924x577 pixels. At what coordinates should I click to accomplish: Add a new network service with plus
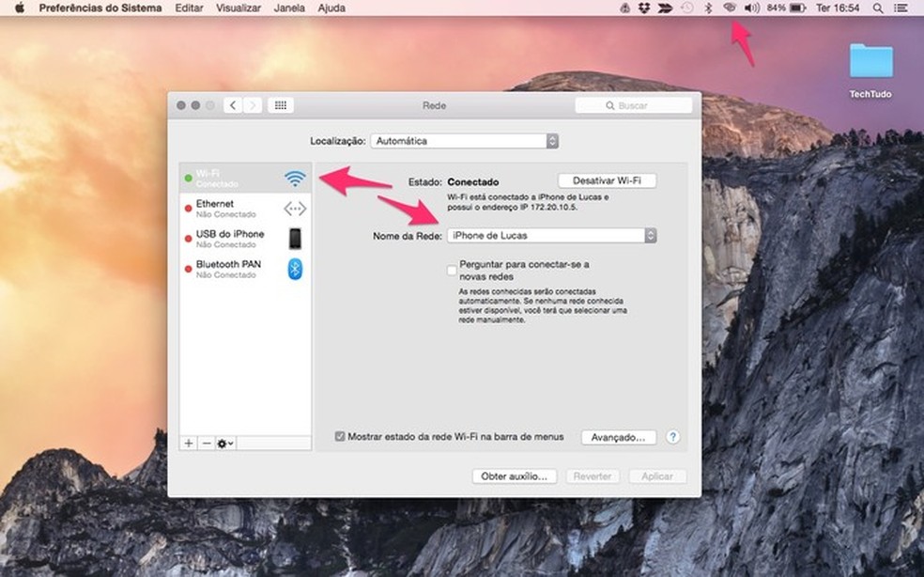(x=189, y=443)
